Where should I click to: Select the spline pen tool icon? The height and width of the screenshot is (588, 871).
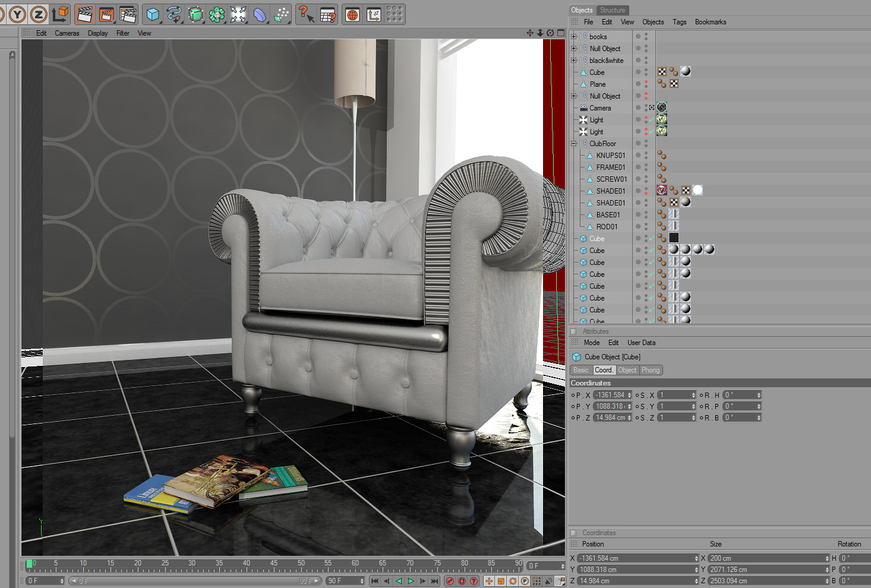tap(174, 14)
